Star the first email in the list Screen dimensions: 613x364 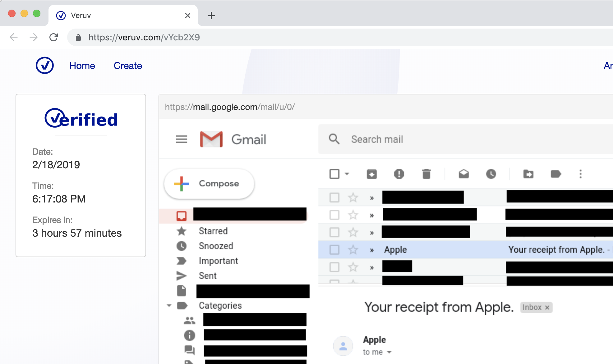pyautogui.click(x=353, y=197)
